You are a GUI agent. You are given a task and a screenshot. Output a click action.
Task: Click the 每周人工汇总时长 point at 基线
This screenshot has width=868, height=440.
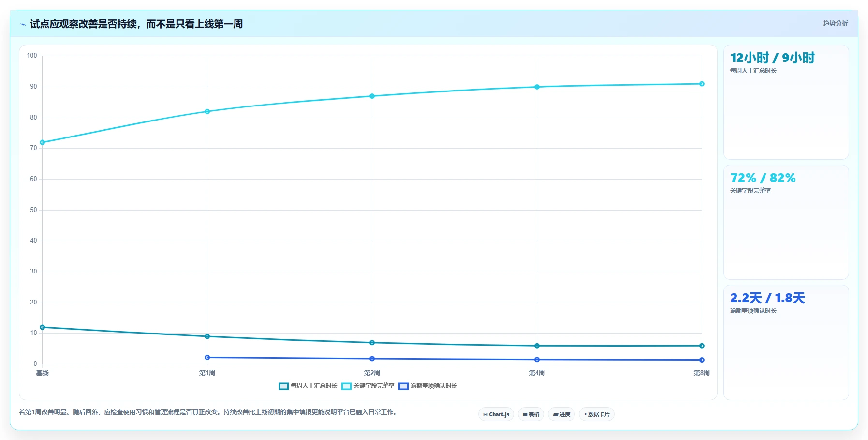pos(43,327)
